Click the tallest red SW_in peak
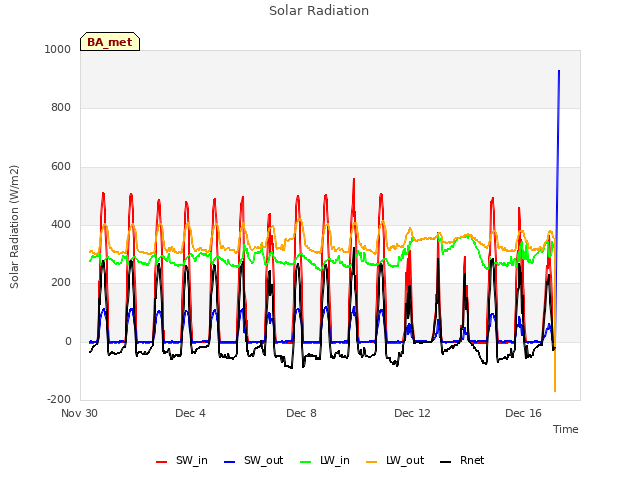Screen dimensions: 640x480 [354, 179]
